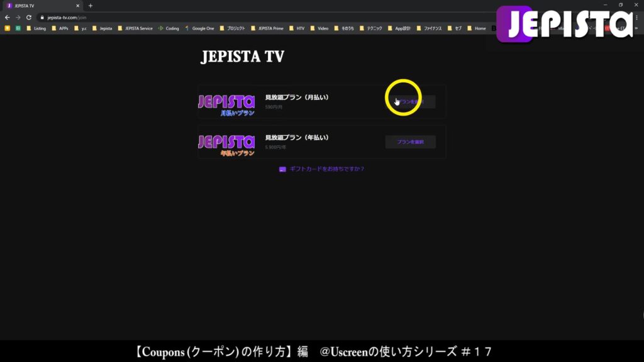644x362 pixels.
Task: Open the セブ bookmark folder
Action: coord(455,28)
